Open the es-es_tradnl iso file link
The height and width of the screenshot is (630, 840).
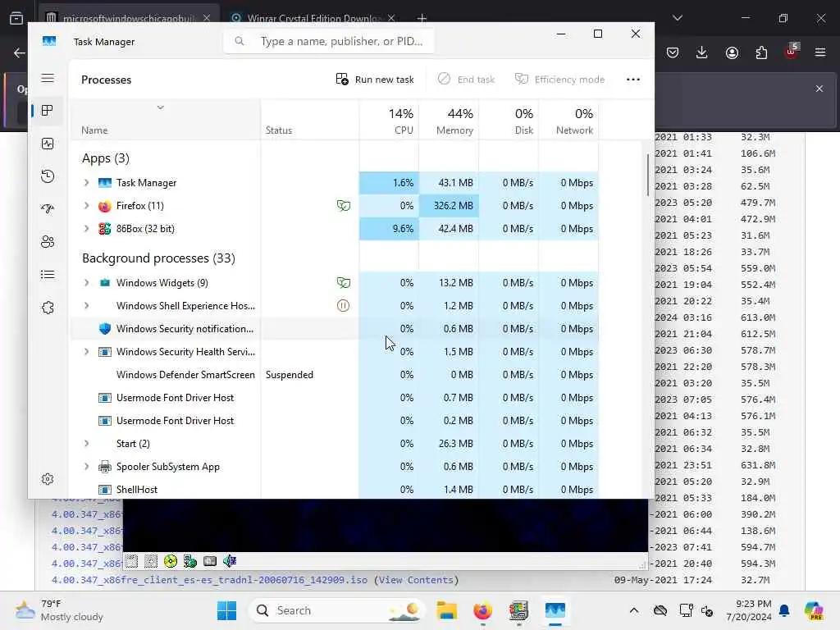(209, 580)
